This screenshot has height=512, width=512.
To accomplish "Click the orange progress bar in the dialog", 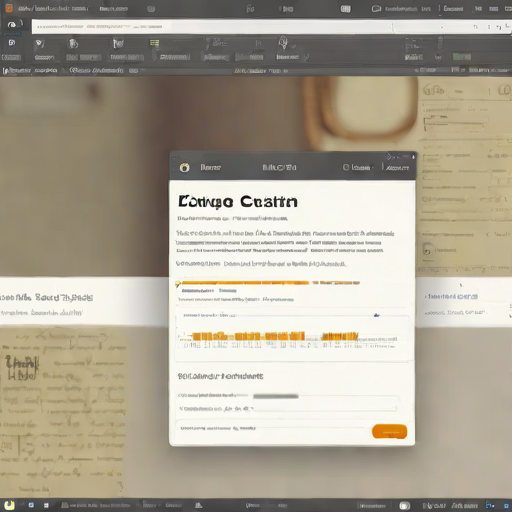I will 268,283.
